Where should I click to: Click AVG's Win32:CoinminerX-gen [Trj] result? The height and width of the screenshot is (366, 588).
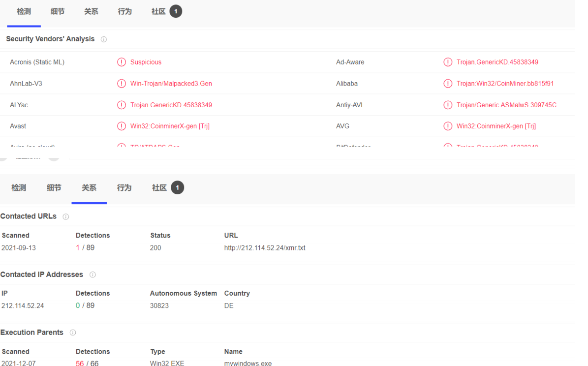(x=496, y=126)
